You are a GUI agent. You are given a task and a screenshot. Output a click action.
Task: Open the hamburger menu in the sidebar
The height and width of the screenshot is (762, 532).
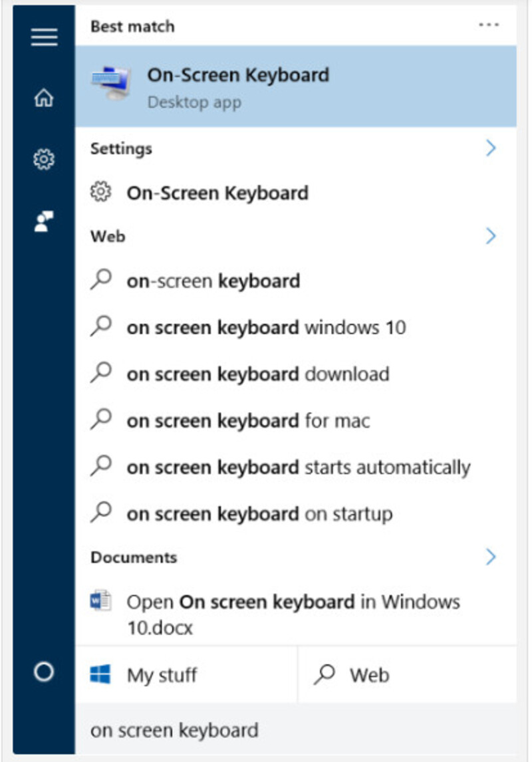click(44, 37)
